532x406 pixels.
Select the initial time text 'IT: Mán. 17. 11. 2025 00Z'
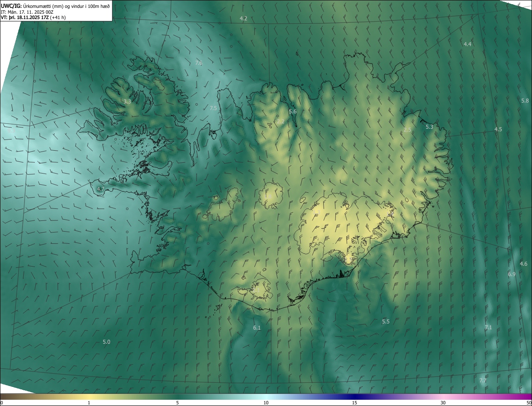click(27, 12)
